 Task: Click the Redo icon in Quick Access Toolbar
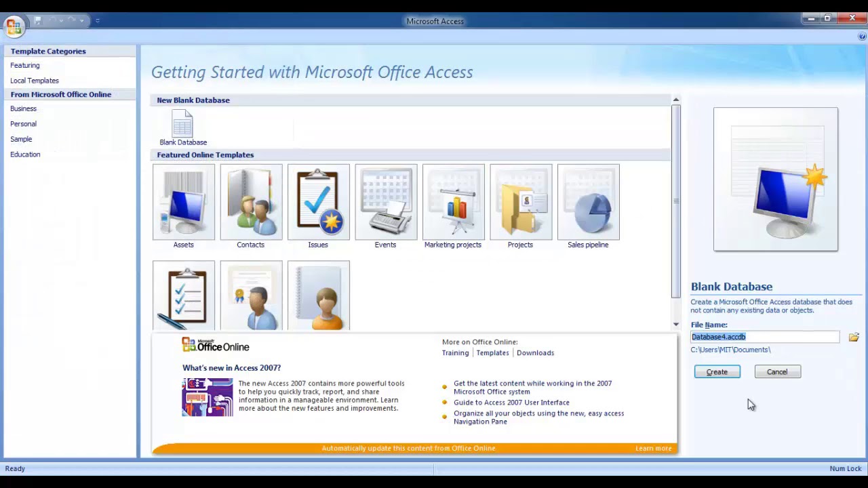pos(73,21)
